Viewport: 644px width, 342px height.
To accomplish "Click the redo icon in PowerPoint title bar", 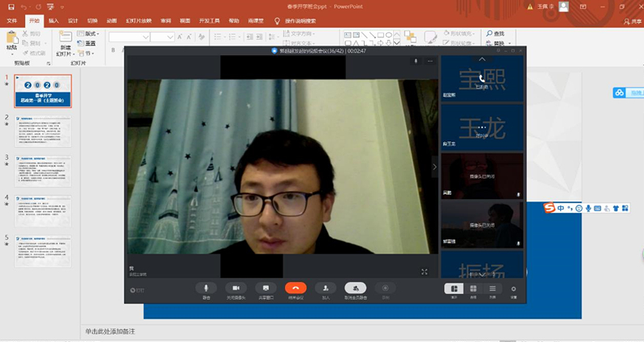I will tap(38, 7).
